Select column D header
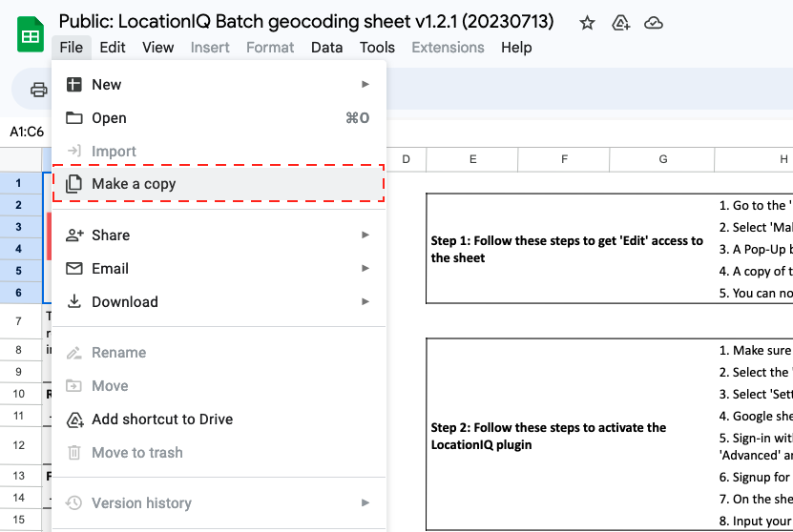The height and width of the screenshot is (532, 793). tap(407, 159)
